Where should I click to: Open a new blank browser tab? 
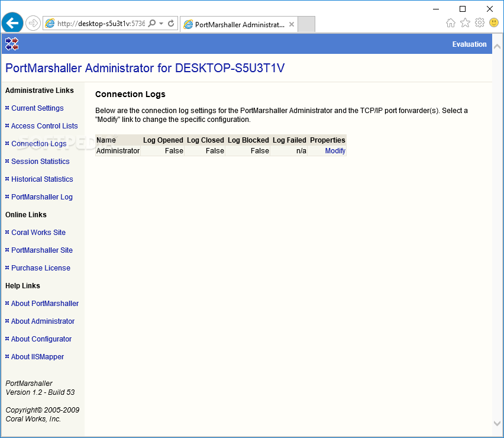pyautogui.click(x=306, y=24)
